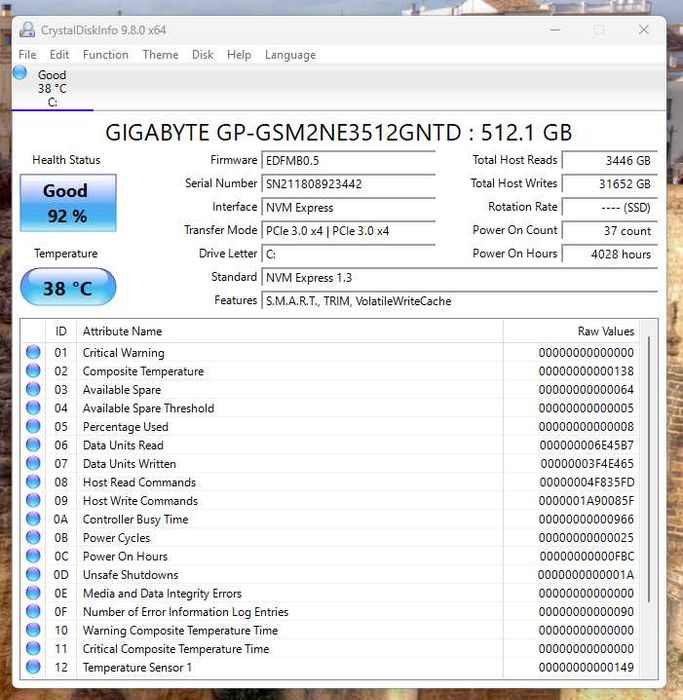The height and width of the screenshot is (700, 683).
Task: Click the status orb for Percentage Used
Action: click(33, 426)
